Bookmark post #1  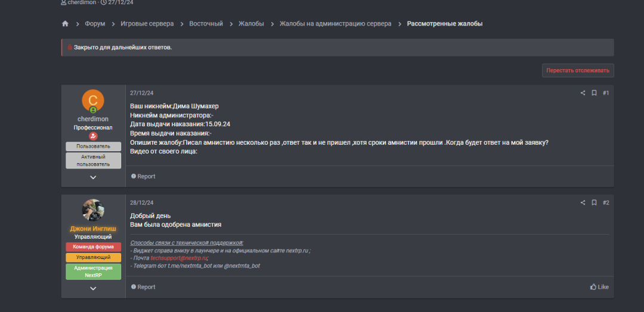594,93
